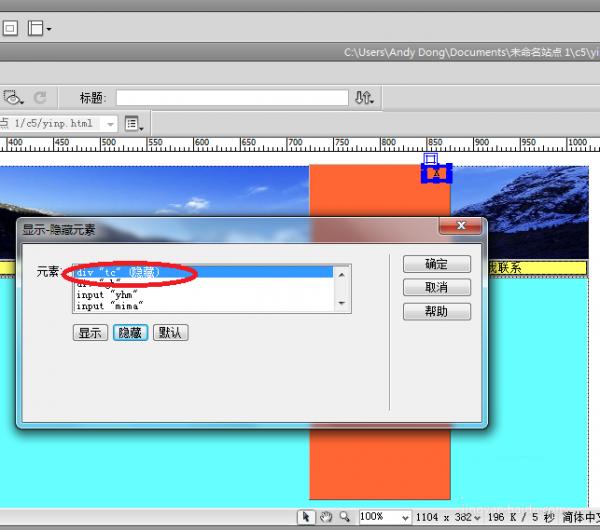Screen dimensions: 600x530
Task: Click the AP div selection tab icon above the handle
Action: pyautogui.click(x=430, y=158)
